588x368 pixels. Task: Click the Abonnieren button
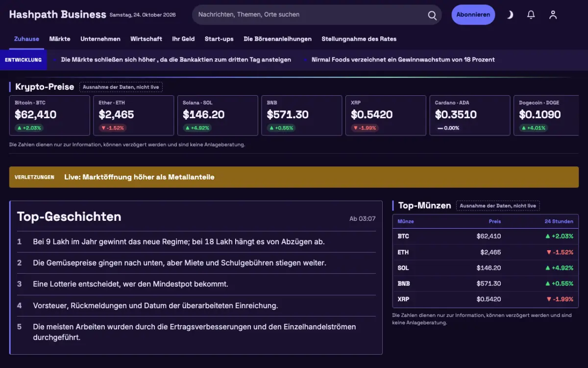coord(473,15)
